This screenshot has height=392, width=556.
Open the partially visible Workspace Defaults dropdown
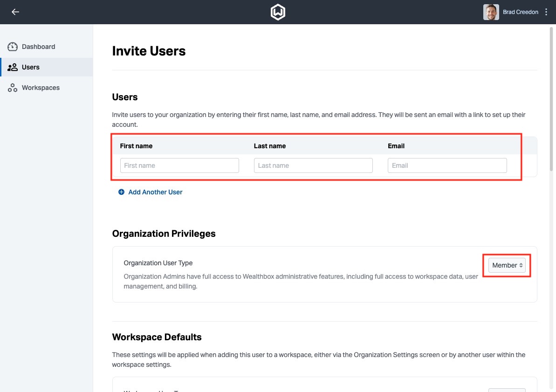point(507,390)
